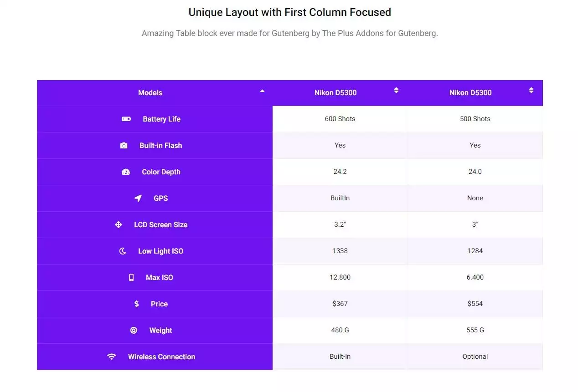Toggle sorting on the second Nikon D5300 column

coord(531,90)
